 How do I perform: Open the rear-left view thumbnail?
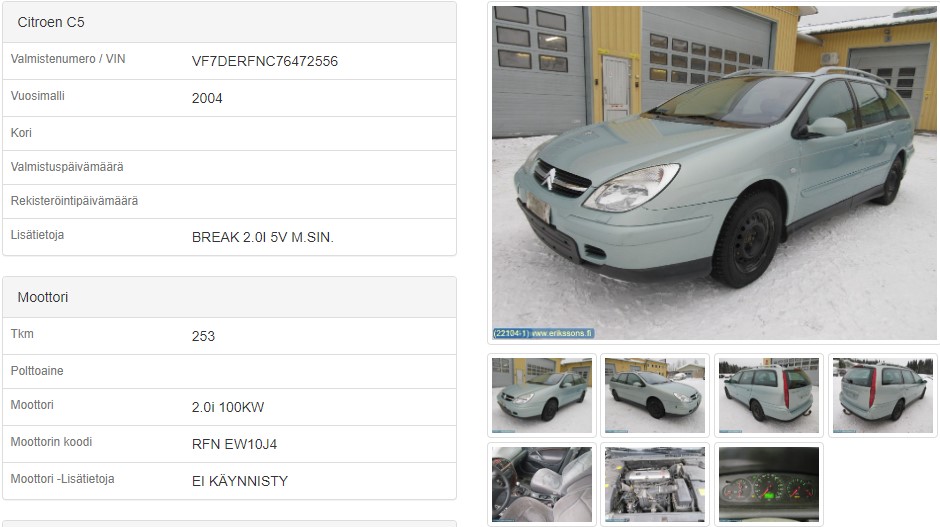pos(769,395)
